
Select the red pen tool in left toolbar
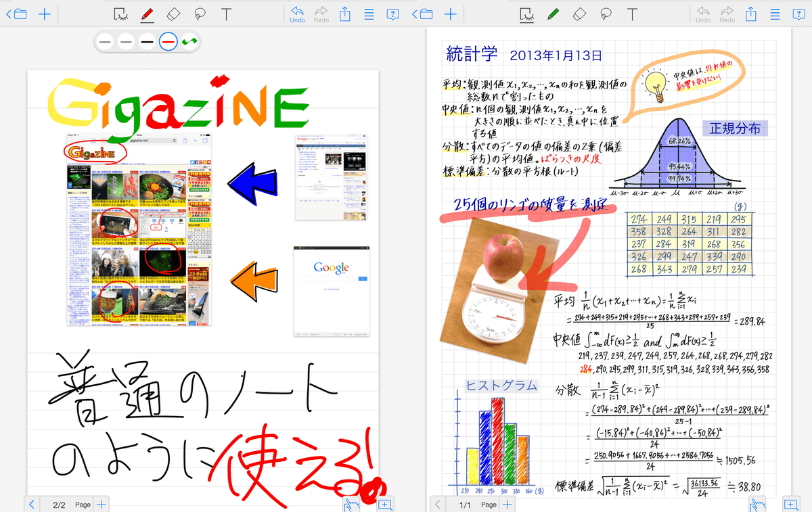pyautogui.click(x=147, y=14)
